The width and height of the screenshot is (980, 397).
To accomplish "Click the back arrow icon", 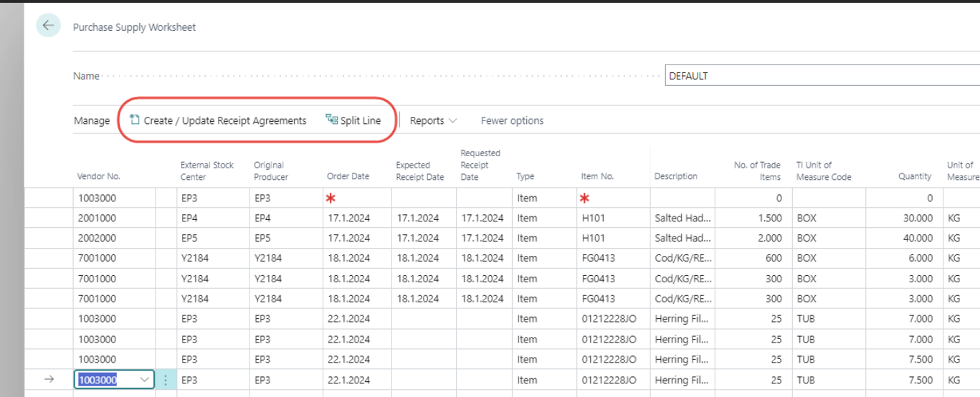I will (48, 26).
